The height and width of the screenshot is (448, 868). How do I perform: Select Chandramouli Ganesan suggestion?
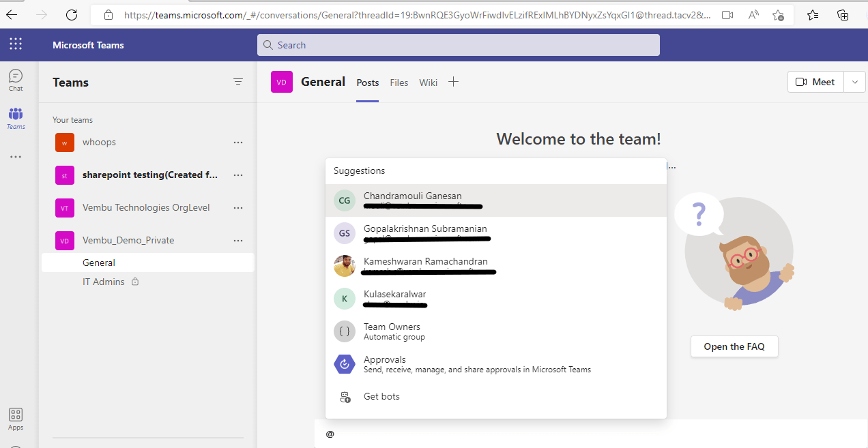click(x=496, y=200)
